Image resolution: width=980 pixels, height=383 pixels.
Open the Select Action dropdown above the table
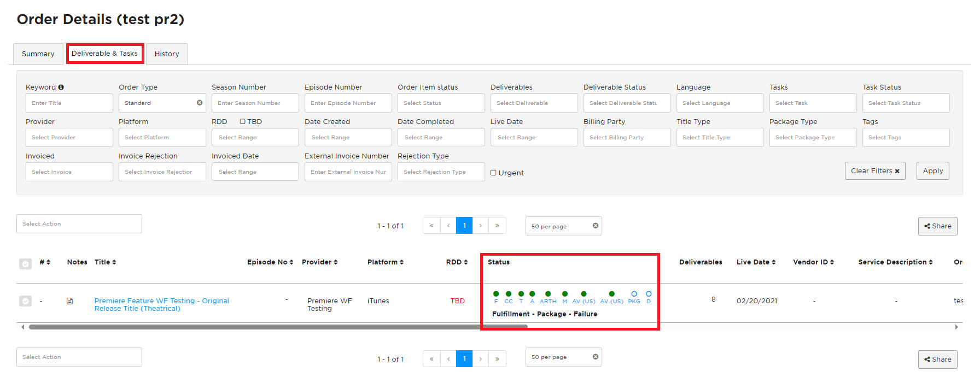[x=79, y=223]
